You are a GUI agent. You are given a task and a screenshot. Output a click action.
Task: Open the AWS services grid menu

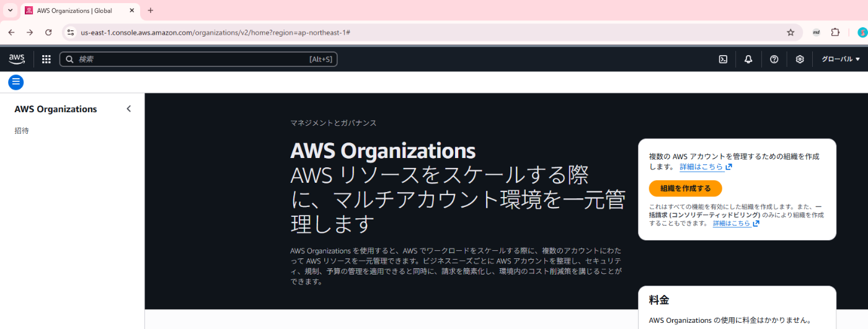(x=46, y=59)
